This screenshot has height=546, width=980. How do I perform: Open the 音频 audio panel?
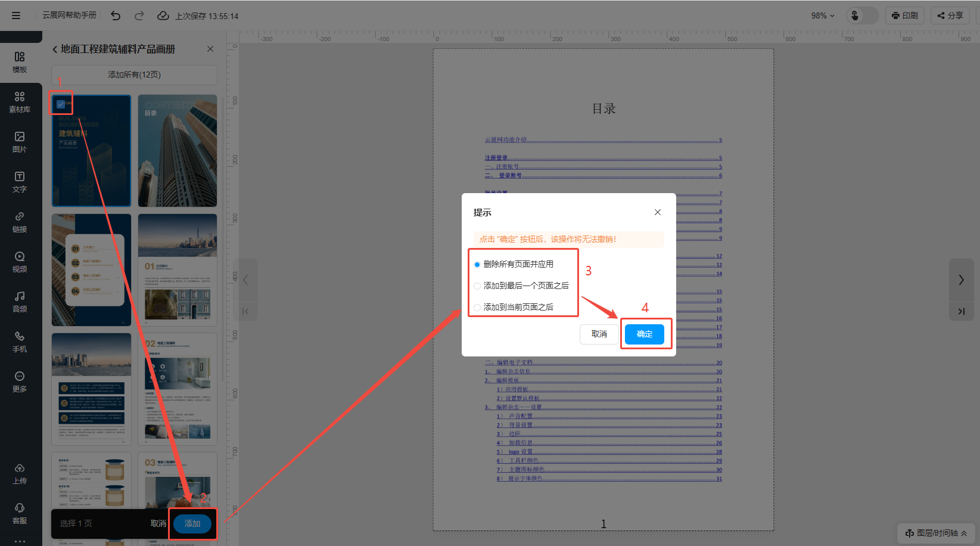[20, 302]
